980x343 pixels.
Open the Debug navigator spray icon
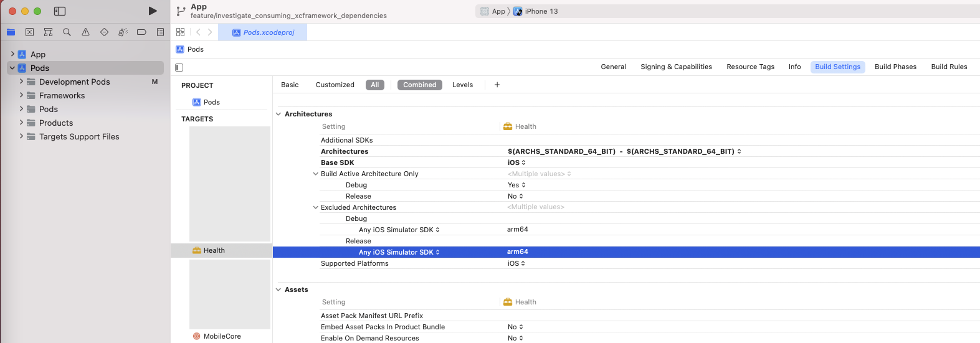tap(123, 32)
